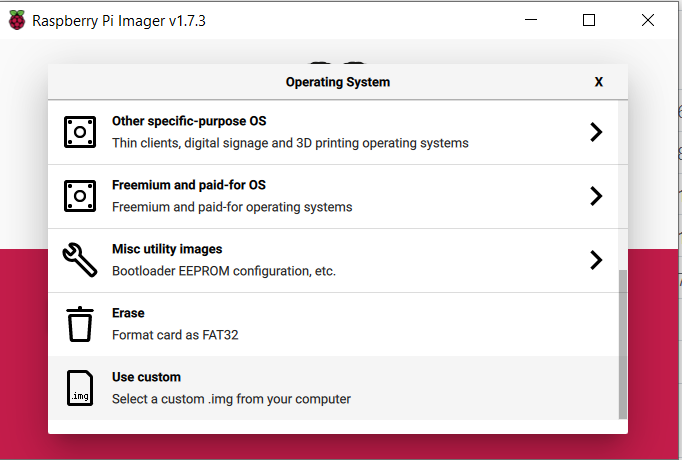Select the "Other specific-purpose OS" title text

pos(187,121)
